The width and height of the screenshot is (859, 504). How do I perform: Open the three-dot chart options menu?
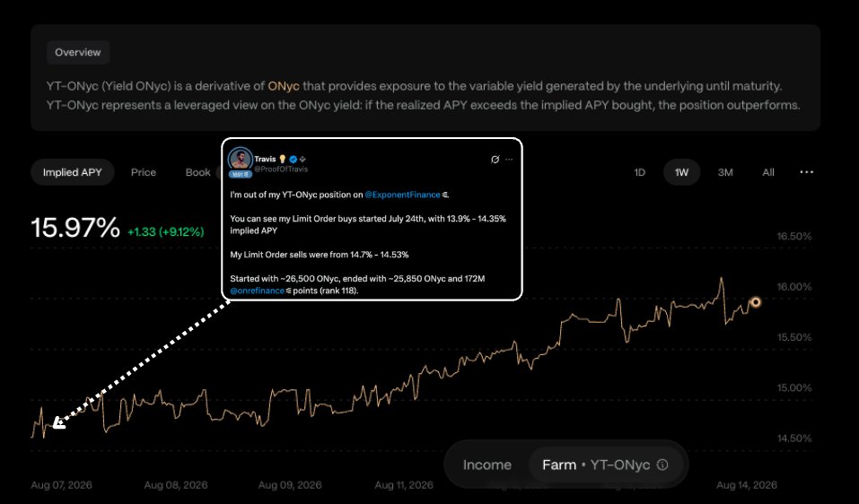point(806,172)
